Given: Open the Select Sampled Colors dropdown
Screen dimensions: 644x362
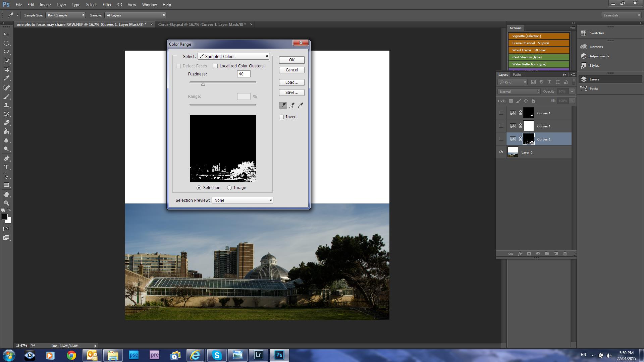Looking at the screenshot, I should click(233, 56).
